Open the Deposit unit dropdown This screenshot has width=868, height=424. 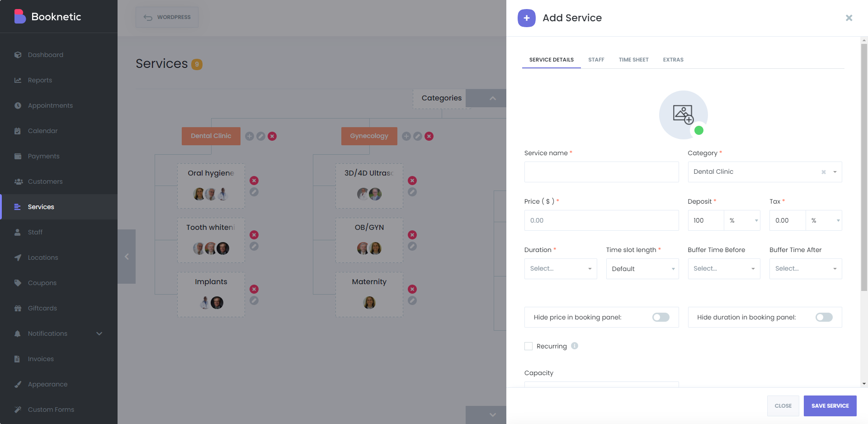click(742, 220)
